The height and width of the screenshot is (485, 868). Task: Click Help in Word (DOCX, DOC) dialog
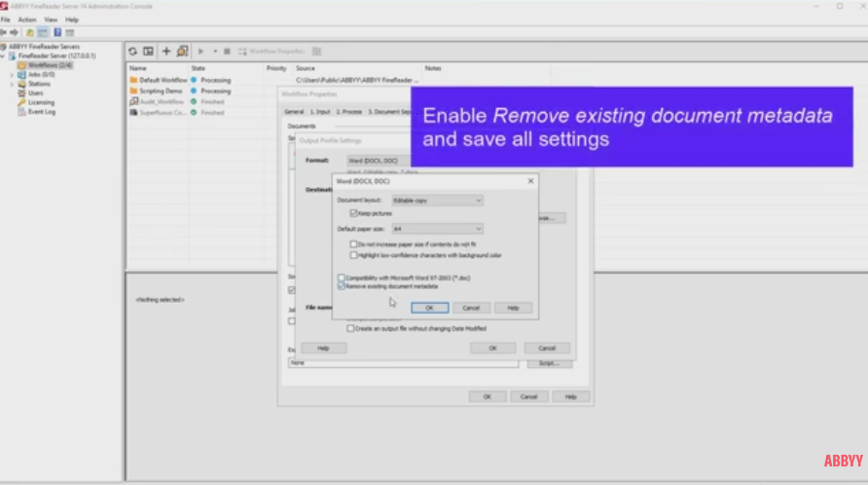pyautogui.click(x=513, y=308)
